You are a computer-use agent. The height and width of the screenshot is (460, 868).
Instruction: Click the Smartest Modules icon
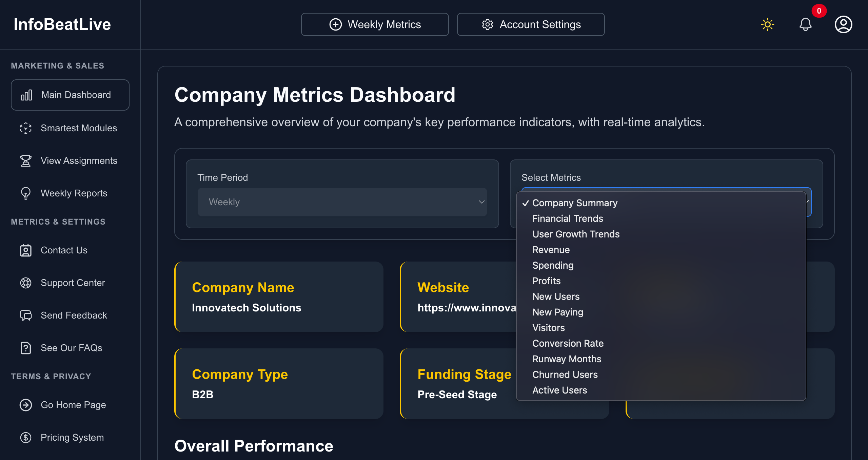click(26, 128)
